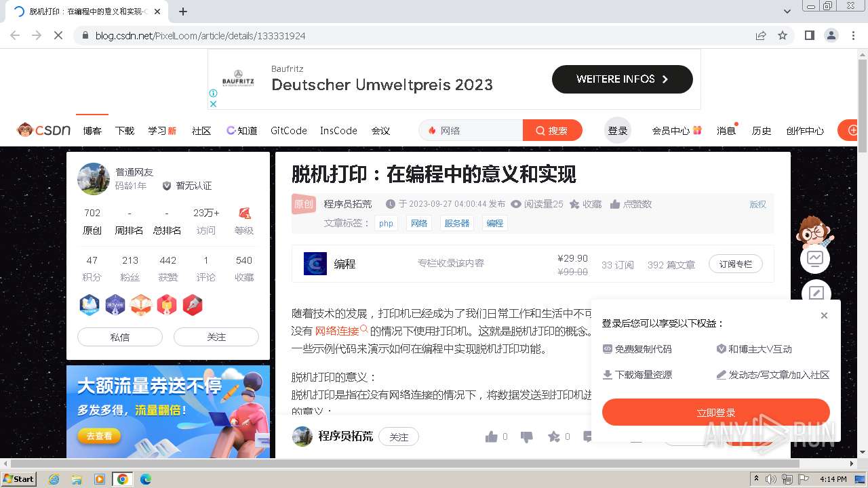Open the chart icon floating sidebar button
The image size is (868, 488).
(815, 258)
